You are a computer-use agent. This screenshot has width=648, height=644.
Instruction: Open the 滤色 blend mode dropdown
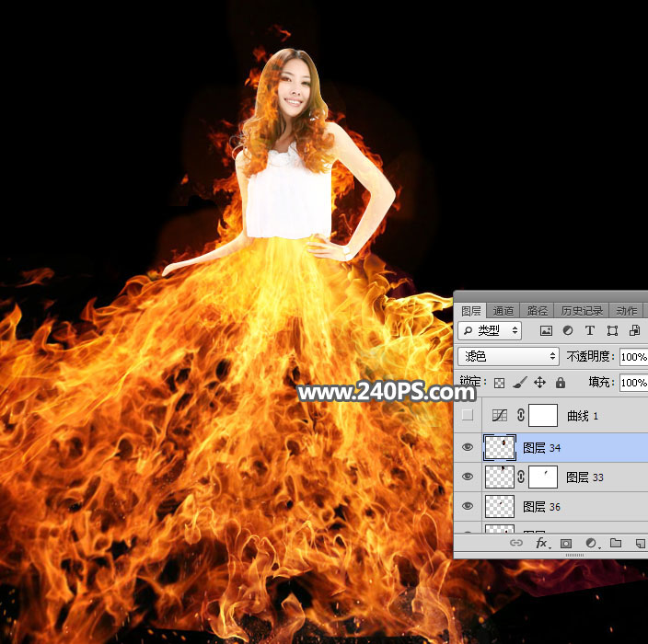pyautogui.click(x=508, y=356)
